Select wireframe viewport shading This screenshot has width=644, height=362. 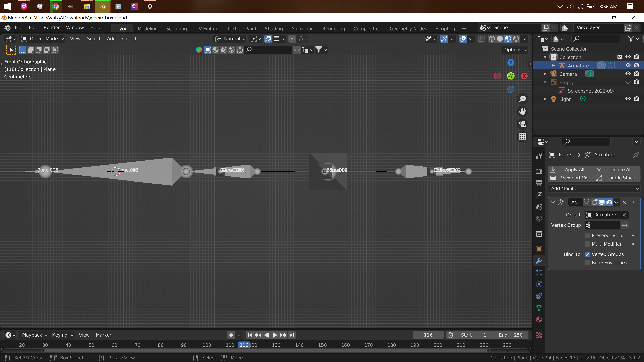(x=492, y=39)
